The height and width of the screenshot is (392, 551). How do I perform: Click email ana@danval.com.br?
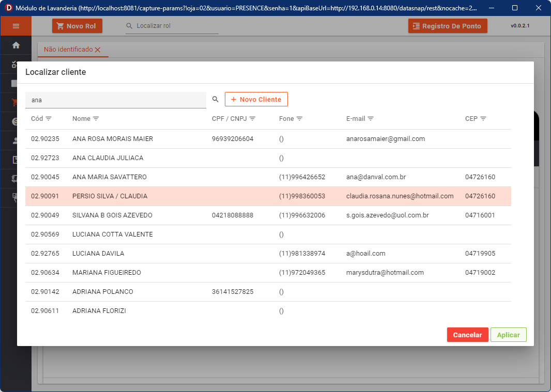[376, 177]
